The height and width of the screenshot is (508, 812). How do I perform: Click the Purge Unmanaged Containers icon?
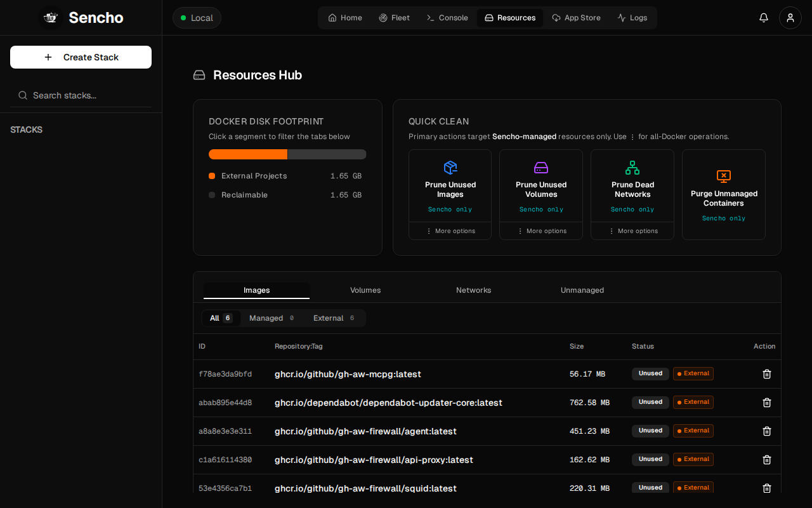click(724, 176)
